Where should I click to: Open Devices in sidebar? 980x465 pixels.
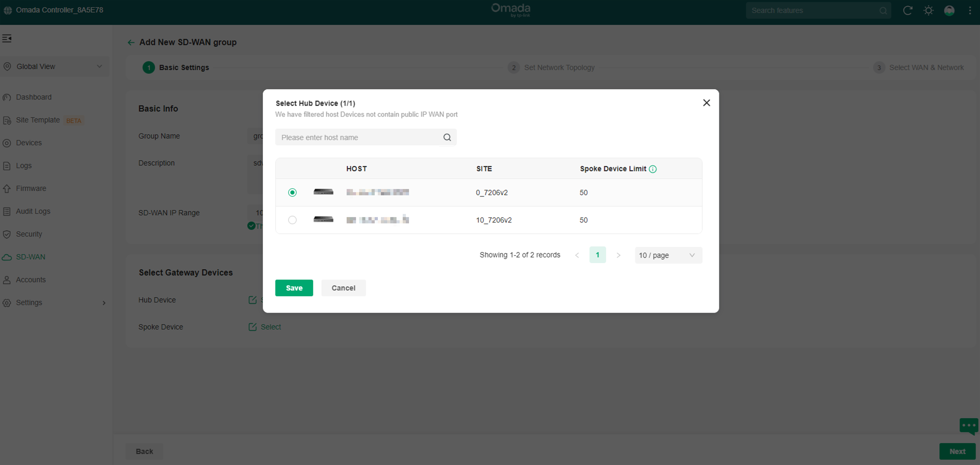click(x=28, y=143)
